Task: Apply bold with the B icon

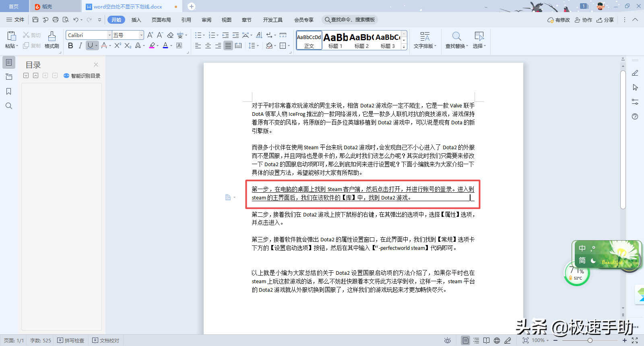Action: coord(70,46)
